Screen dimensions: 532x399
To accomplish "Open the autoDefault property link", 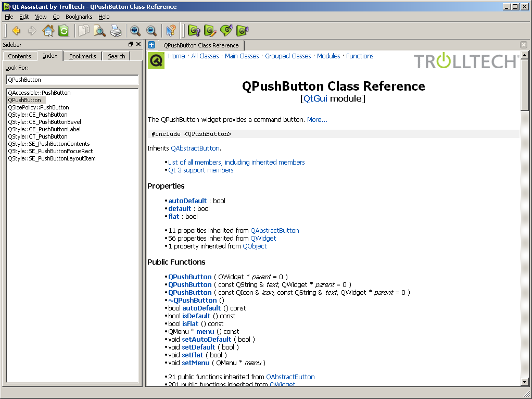I will (187, 201).
